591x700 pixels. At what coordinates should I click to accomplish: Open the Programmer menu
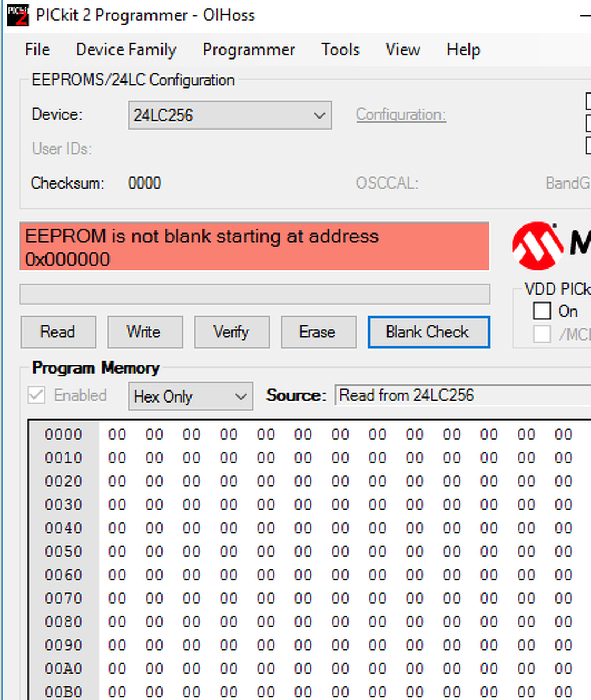(x=248, y=50)
